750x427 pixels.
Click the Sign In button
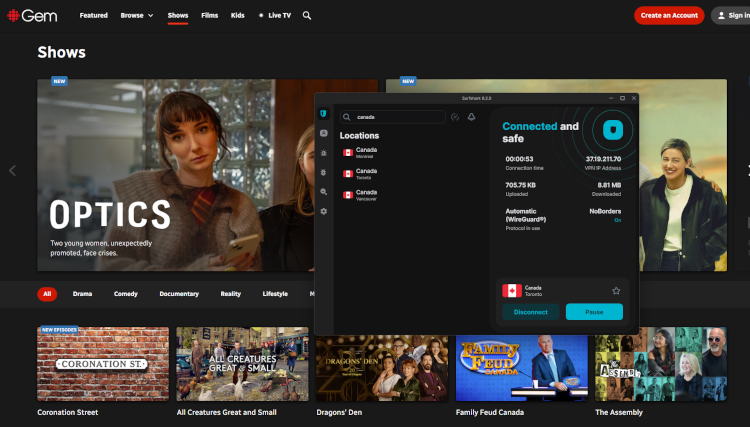(x=732, y=15)
